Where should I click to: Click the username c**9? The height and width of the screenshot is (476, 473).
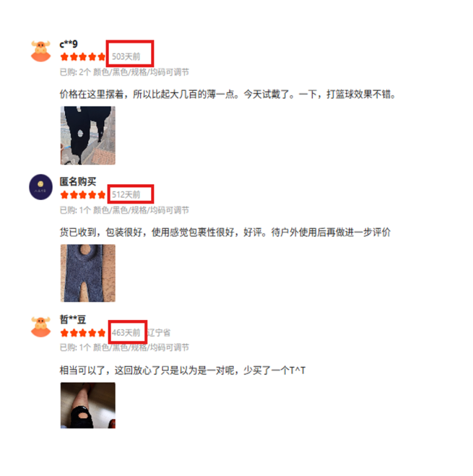(x=69, y=44)
